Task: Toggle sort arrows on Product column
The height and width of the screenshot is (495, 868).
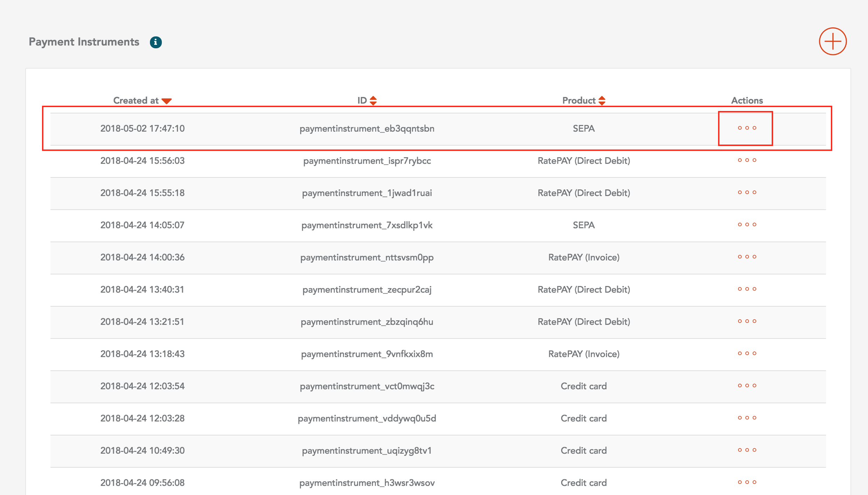Action: [602, 101]
